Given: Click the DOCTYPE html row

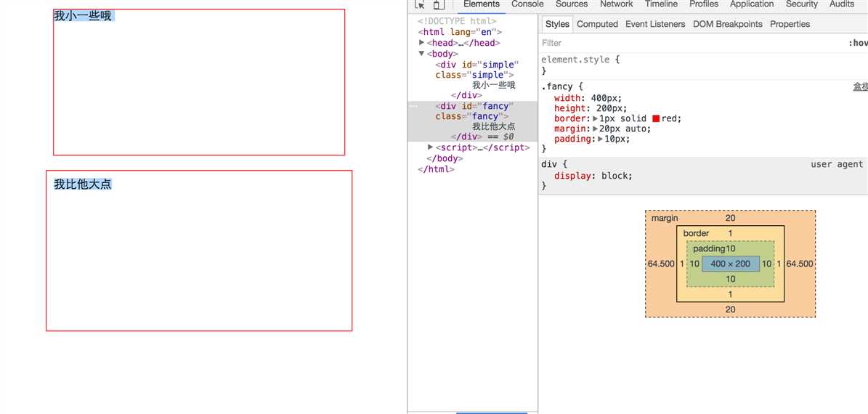Looking at the screenshot, I should coord(458,21).
